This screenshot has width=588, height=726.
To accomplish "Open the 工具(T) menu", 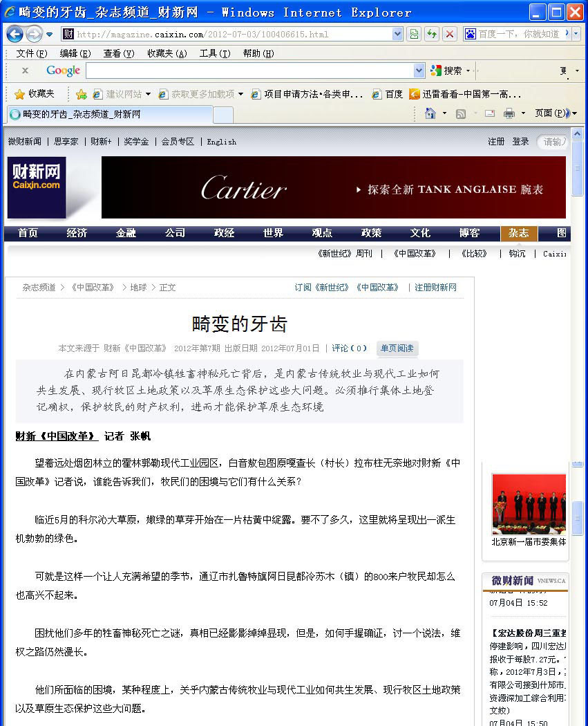I will point(215,54).
